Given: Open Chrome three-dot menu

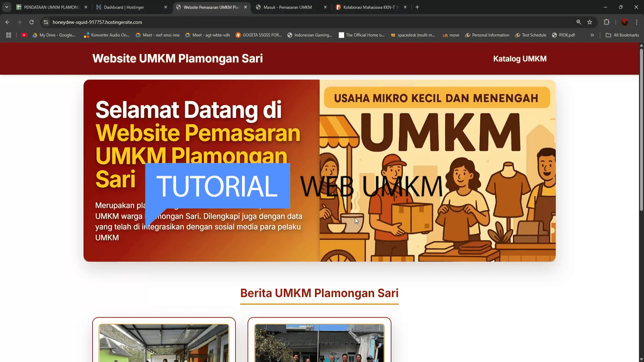Looking at the screenshot, I should (637, 22).
